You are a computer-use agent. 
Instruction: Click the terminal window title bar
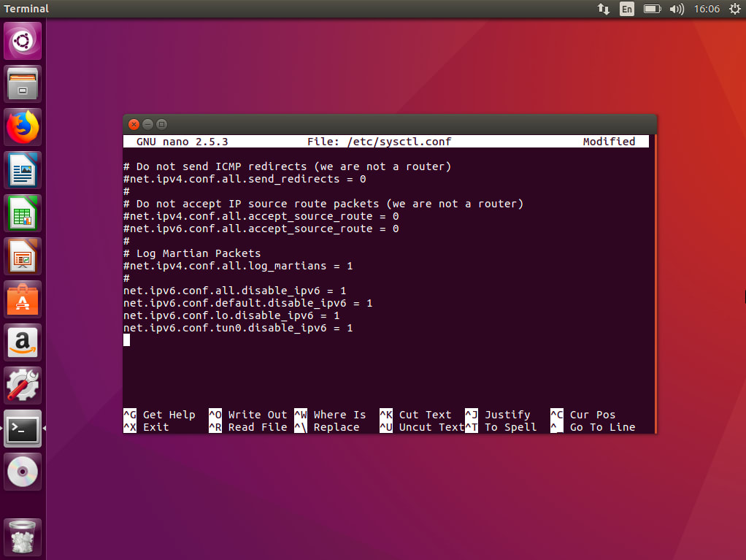[390, 125]
